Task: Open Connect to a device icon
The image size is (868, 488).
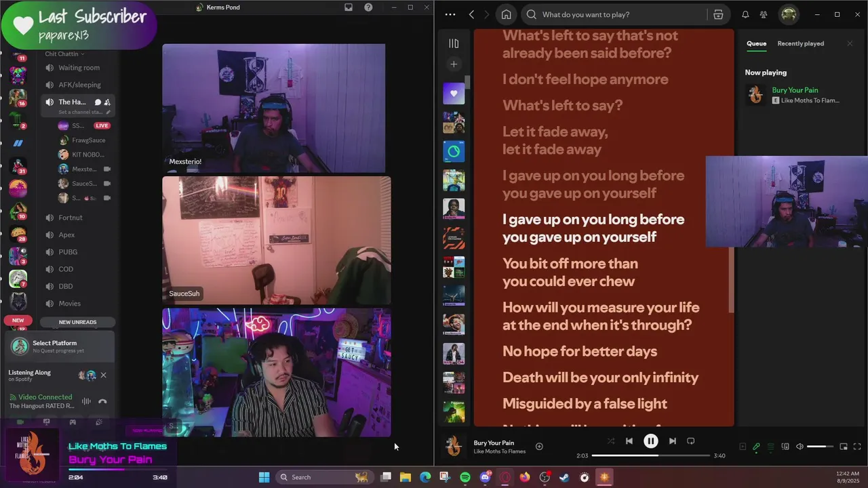Action: 785,447
